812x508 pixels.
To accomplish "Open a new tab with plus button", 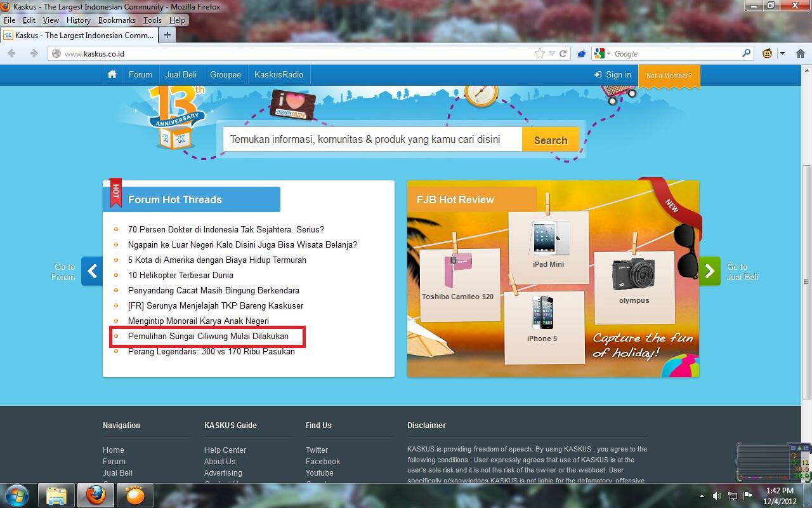I will point(167,36).
